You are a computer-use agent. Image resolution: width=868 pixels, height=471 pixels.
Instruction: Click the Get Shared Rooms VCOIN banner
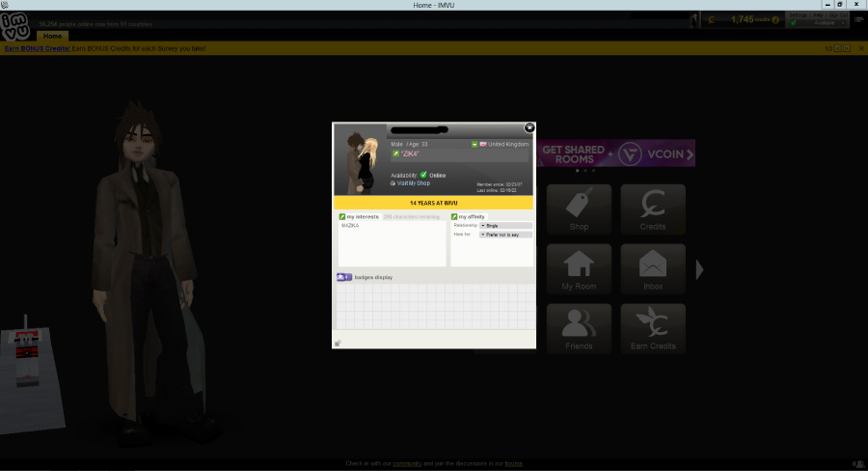pos(615,152)
